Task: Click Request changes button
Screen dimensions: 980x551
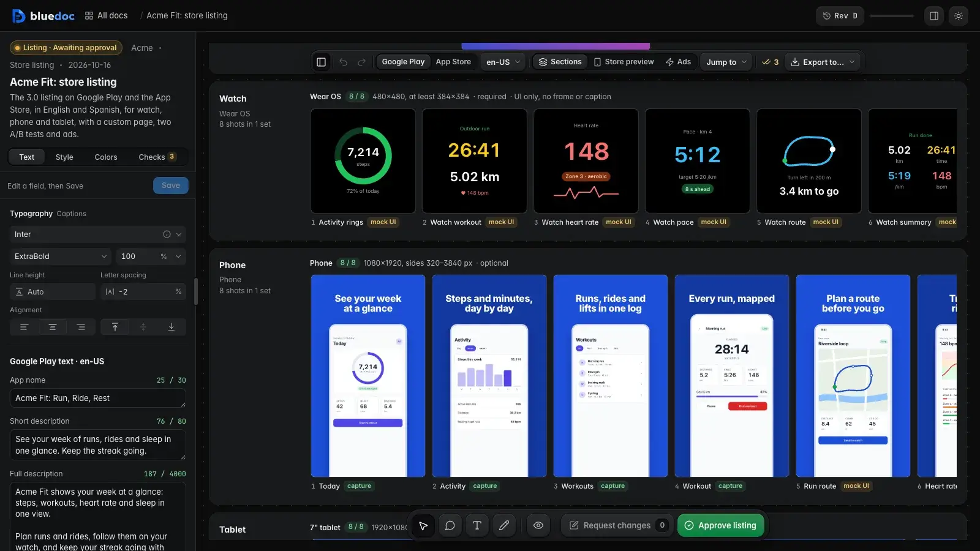Action: [617, 525]
